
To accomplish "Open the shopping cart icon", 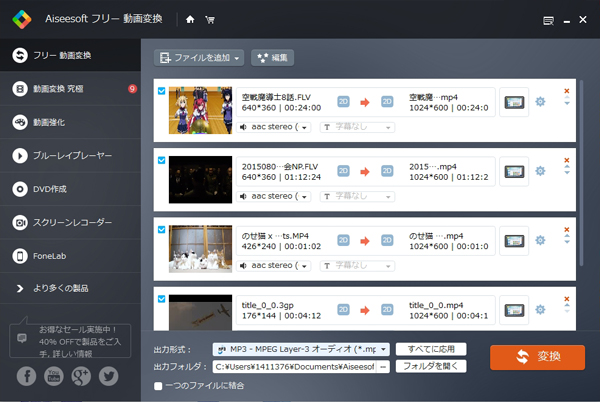I will click(x=210, y=20).
